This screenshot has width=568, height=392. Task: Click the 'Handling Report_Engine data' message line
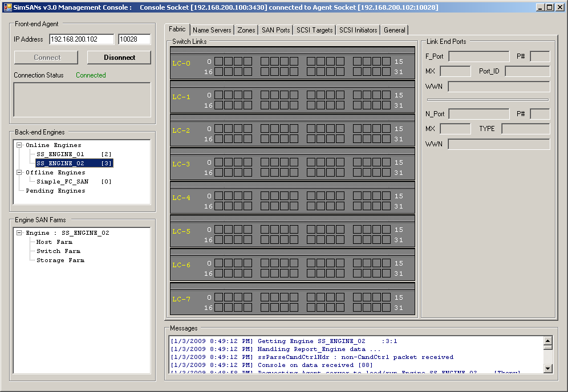click(275, 349)
